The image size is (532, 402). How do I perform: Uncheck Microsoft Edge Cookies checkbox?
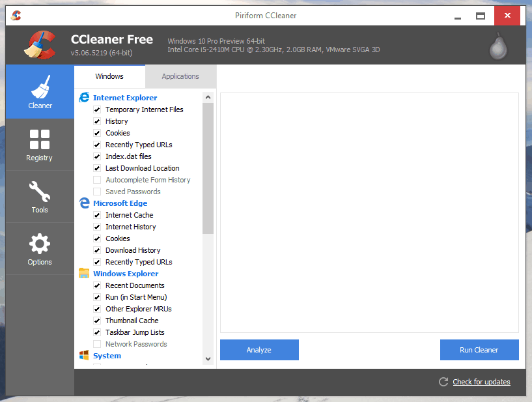[x=97, y=238]
